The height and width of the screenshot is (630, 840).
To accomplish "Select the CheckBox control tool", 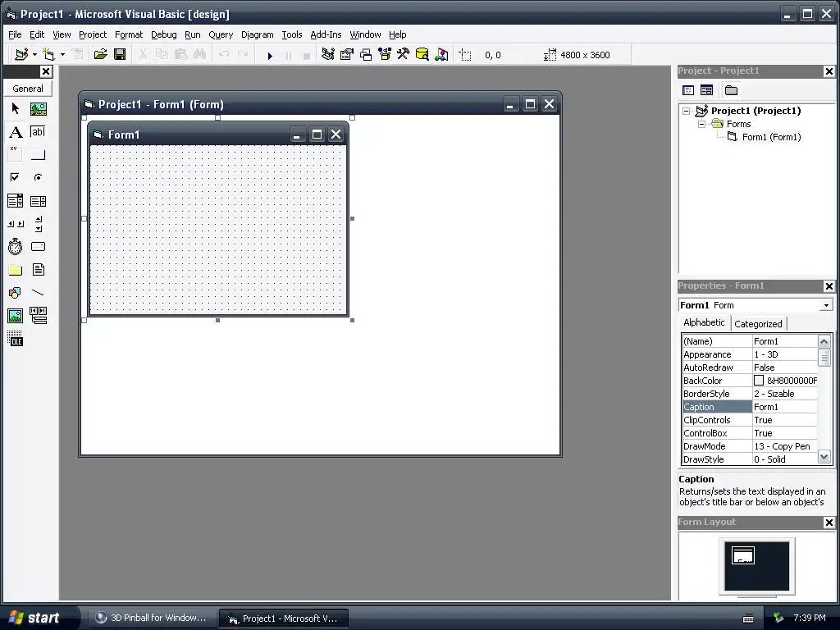I will (x=16, y=177).
